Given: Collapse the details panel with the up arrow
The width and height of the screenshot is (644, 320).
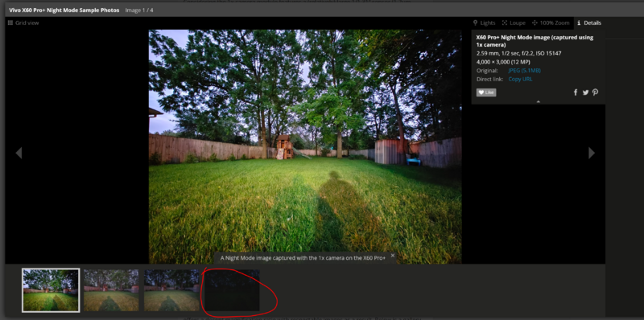Looking at the screenshot, I should click(x=539, y=101).
